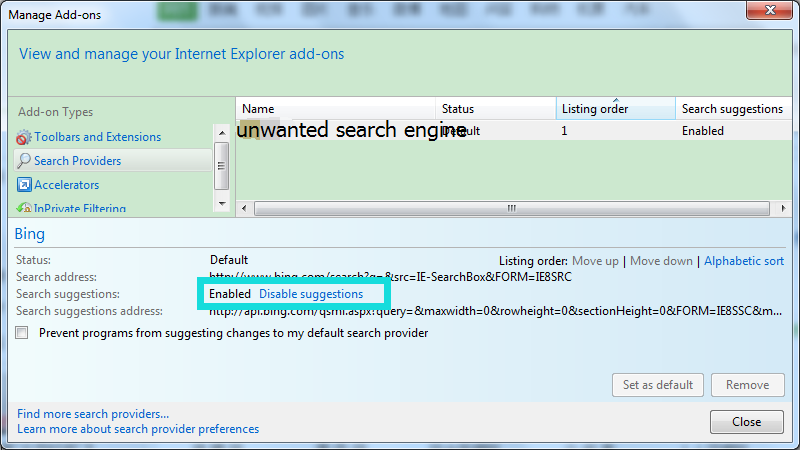Click Set as default button
The width and height of the screenshot is (800, 450).
[x=658, y=385]
